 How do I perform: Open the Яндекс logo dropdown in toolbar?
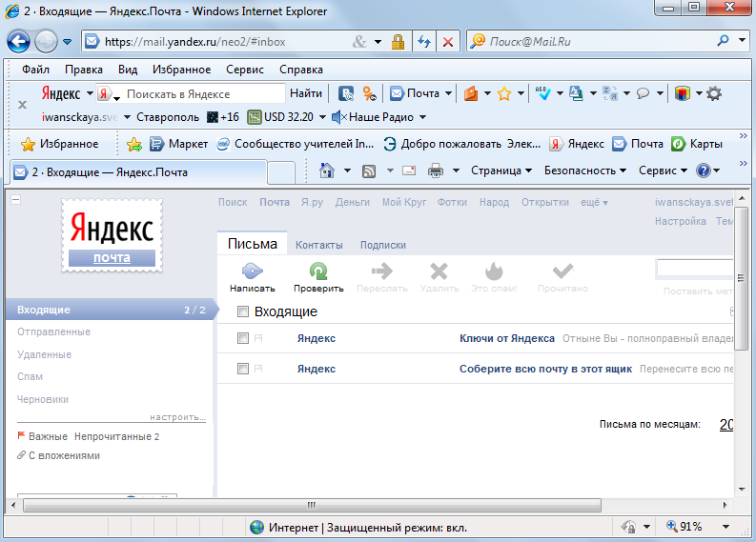(90, 93)
